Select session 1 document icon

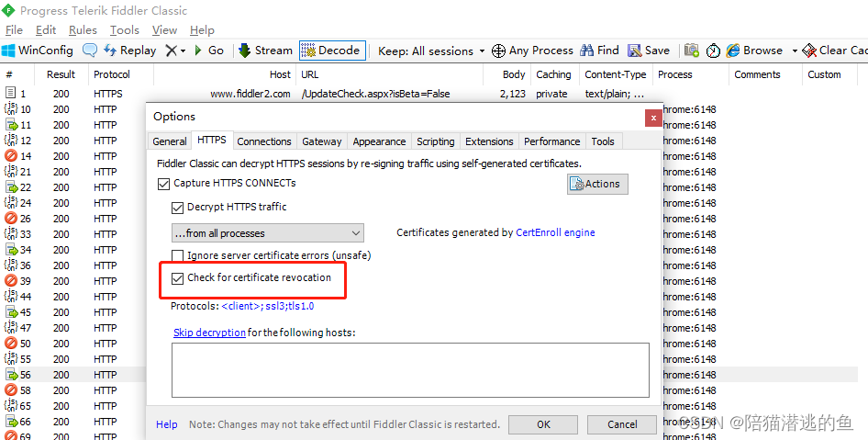point(10,93)
